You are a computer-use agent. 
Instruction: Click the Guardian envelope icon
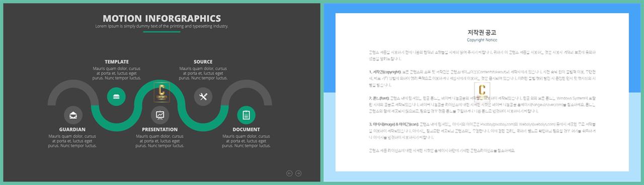[x=73, y=115]
